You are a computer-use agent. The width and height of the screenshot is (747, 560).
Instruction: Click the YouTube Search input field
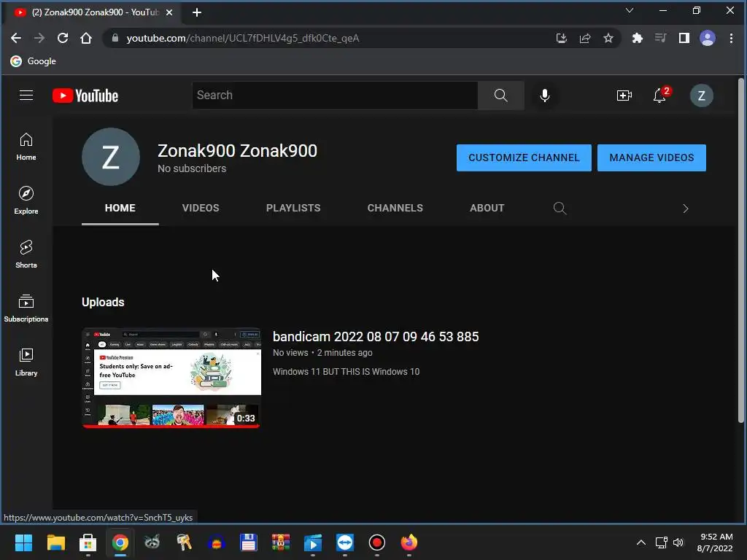point(335,96)
